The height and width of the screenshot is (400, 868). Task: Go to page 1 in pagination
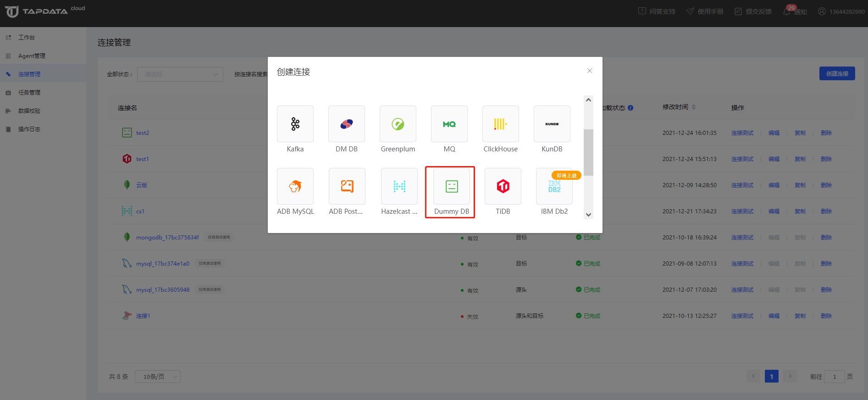point(771,377)
